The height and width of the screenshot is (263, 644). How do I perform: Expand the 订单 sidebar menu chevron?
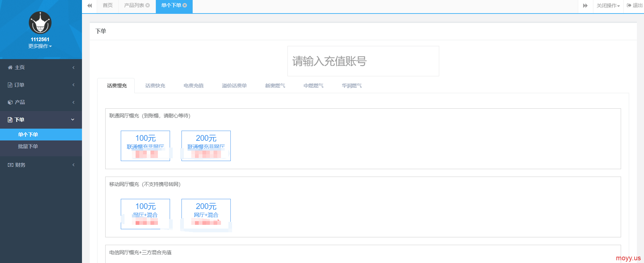click(x=74, y=85)
